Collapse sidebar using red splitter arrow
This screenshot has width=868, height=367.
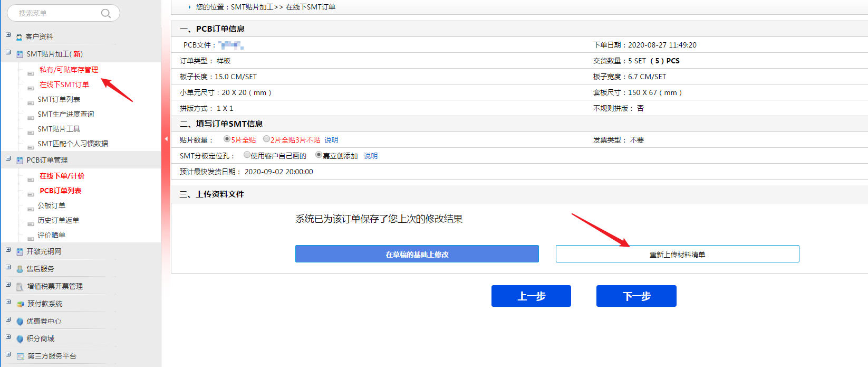coord(166,139)
